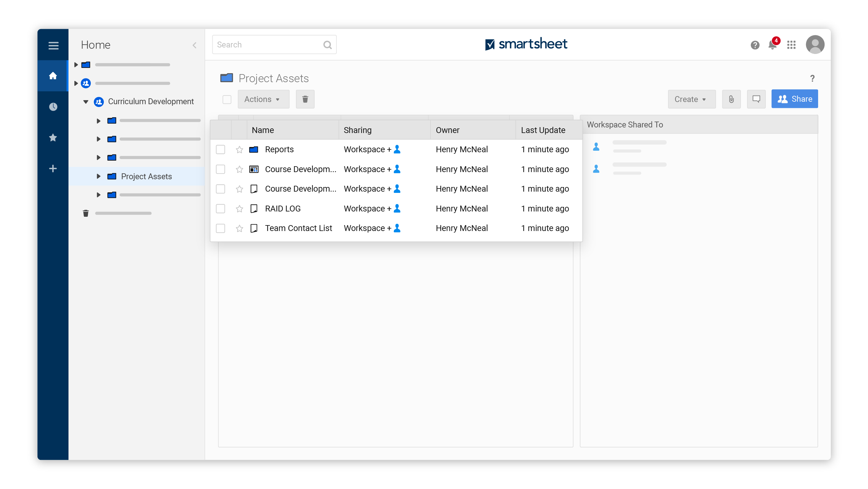Image resolution: width=868 pixels, height=489 pixels.
Task: Open Favorites star icon in sidebar
Action: click(53, 138)
